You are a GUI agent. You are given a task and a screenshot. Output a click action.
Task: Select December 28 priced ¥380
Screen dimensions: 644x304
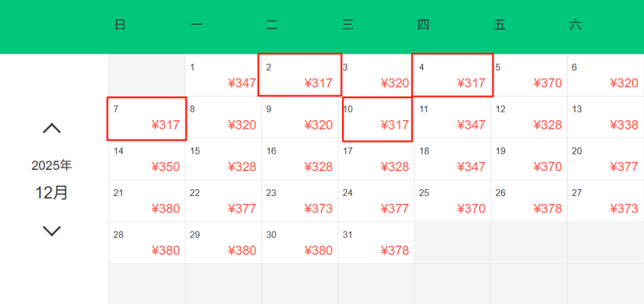(x=147, y=242)
